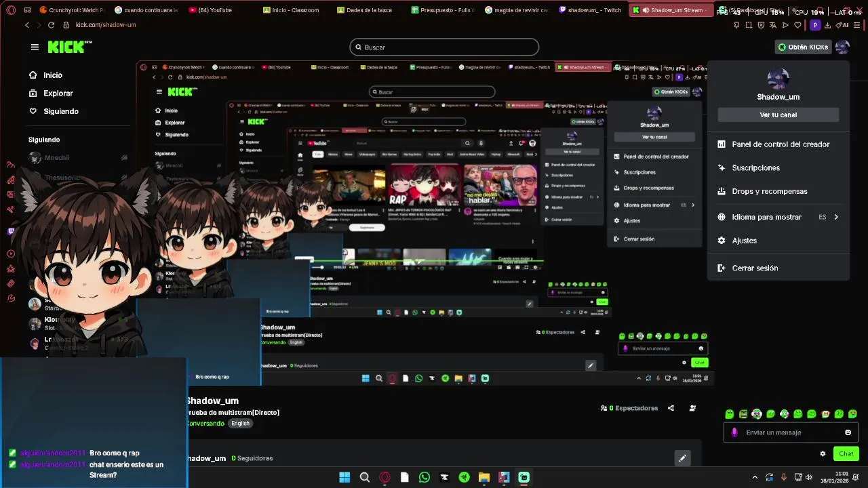
Task: Click the moderator user icon near share
Action: [692, 408]
